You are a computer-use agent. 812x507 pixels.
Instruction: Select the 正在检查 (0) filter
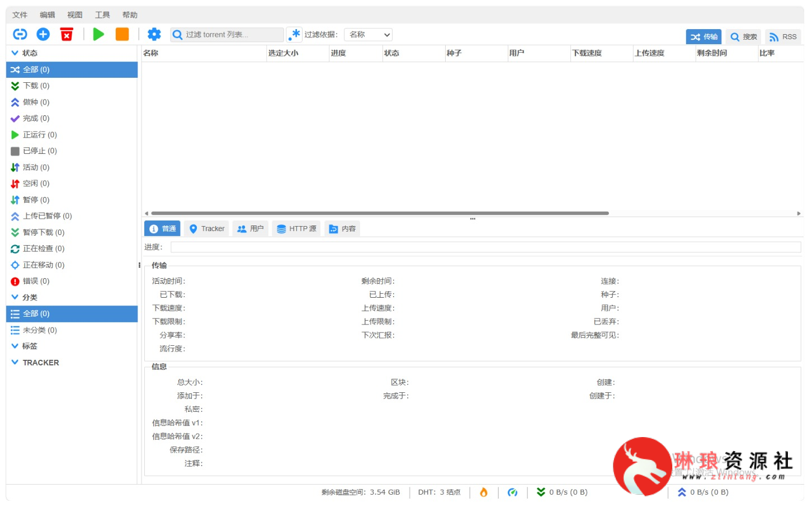[72, 248]
